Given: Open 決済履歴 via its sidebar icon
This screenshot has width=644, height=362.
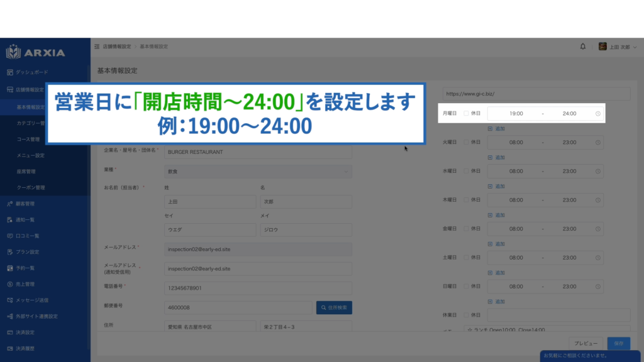Looking at the screenshot, I should pyautogui.click(x=10, y=348).
